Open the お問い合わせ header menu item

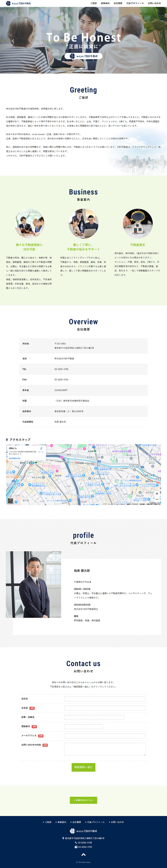154,3
